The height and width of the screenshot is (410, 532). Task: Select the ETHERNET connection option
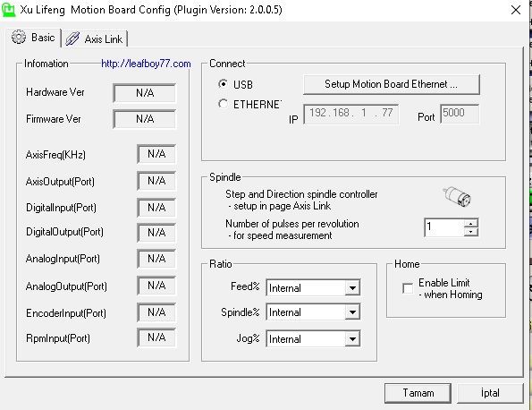click(x=223, y=104)
